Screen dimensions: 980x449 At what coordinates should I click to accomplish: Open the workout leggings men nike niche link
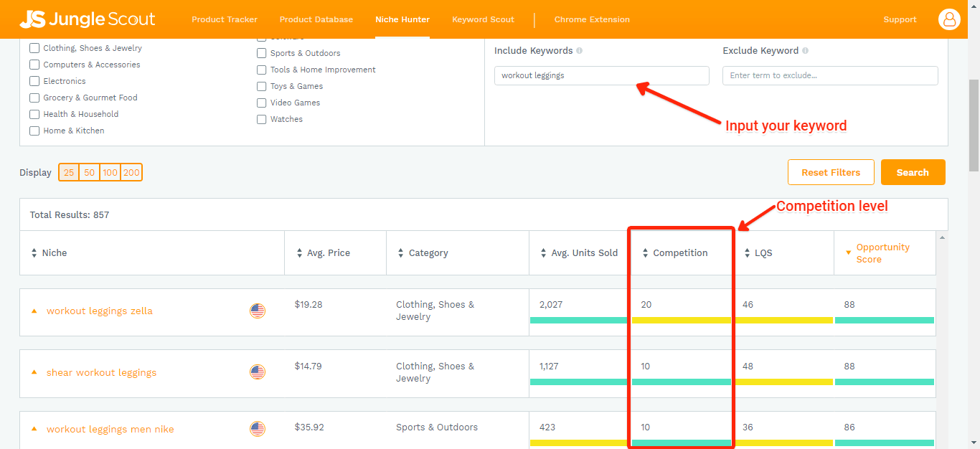coord(110,429)
